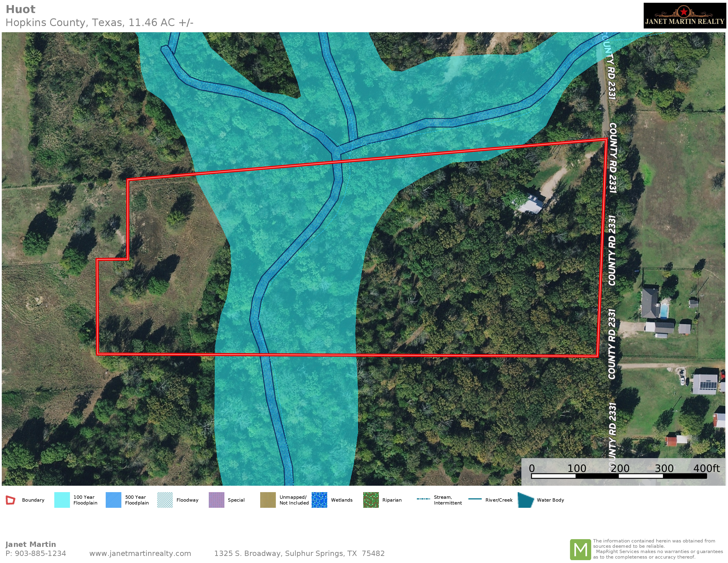Click the Water Body legend icon

(x=526, y=500)
